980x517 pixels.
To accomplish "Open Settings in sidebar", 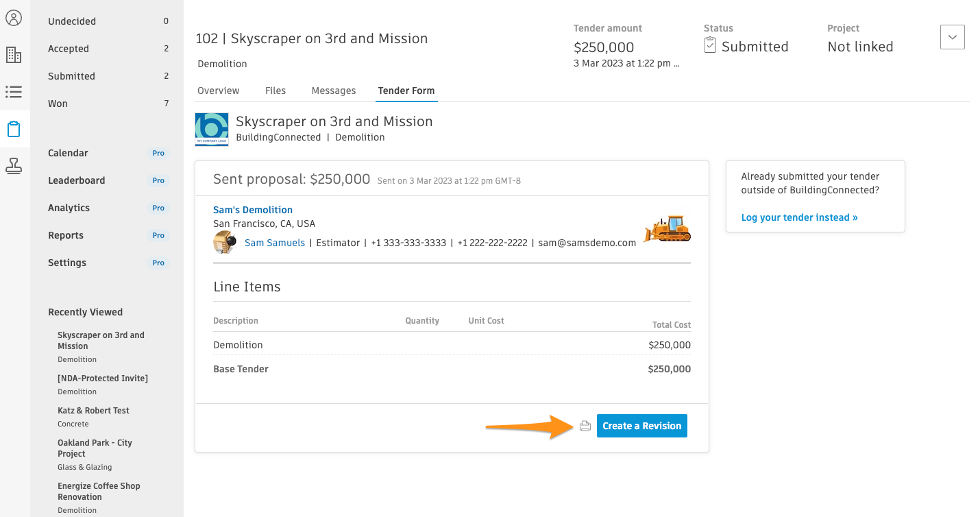I will 67,263.
